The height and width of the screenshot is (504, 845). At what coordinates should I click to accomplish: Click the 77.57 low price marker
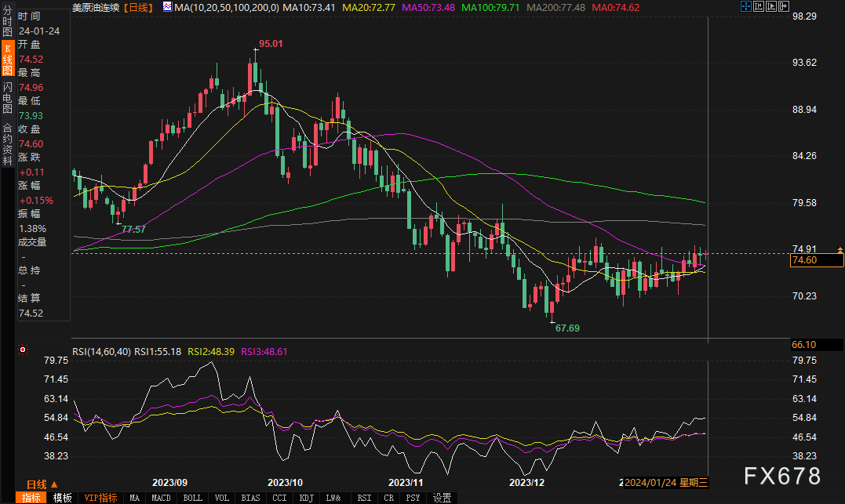(133, 230)
